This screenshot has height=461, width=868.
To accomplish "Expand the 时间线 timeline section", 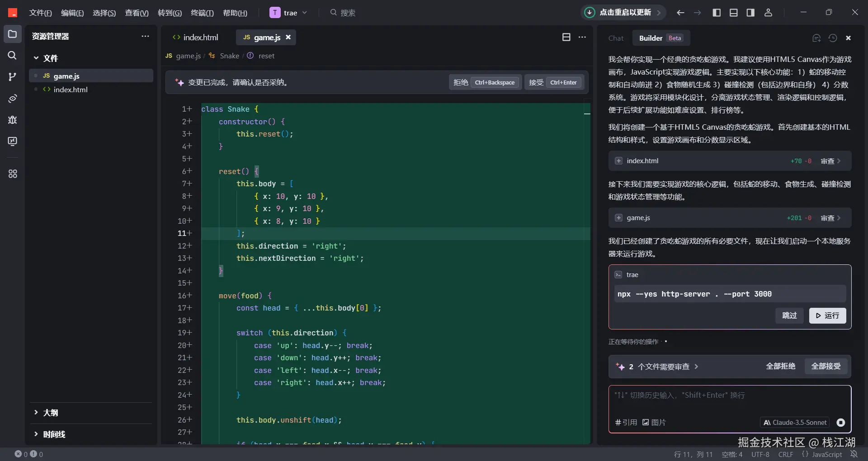I will tap(49, 434).
